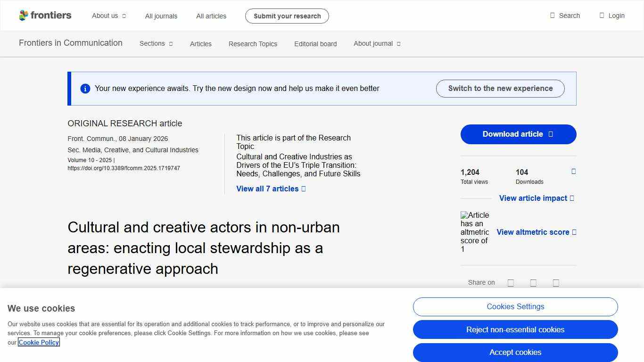Click the download icon inside the Download article button
644x362 pixels.
(550, 134)
